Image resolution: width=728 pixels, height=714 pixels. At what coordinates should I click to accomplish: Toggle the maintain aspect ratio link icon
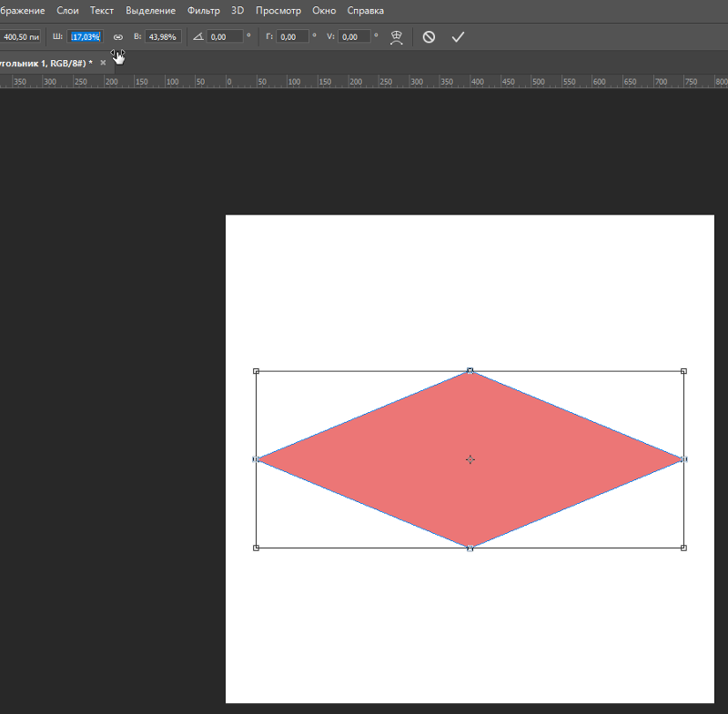tap(118, 37)
